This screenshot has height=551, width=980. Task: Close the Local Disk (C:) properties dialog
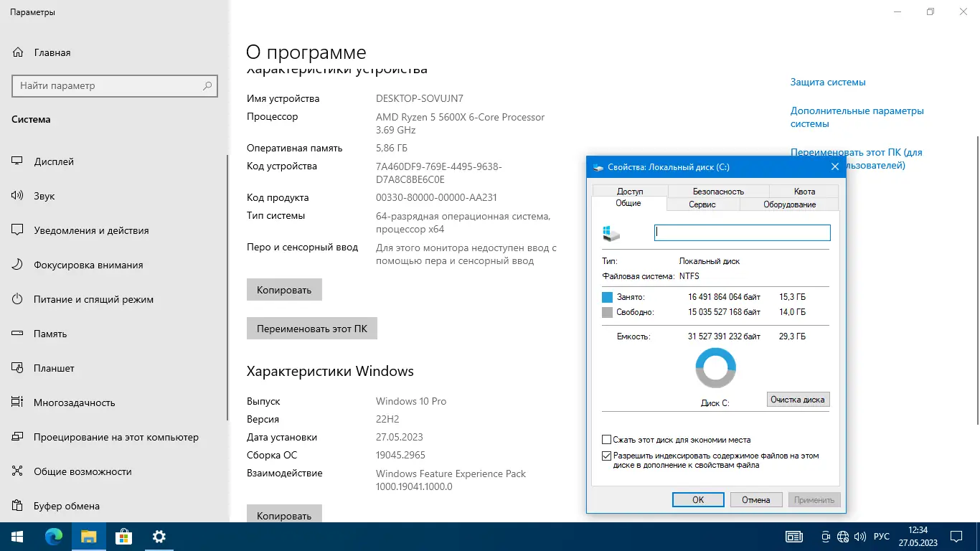click(834, 166)
